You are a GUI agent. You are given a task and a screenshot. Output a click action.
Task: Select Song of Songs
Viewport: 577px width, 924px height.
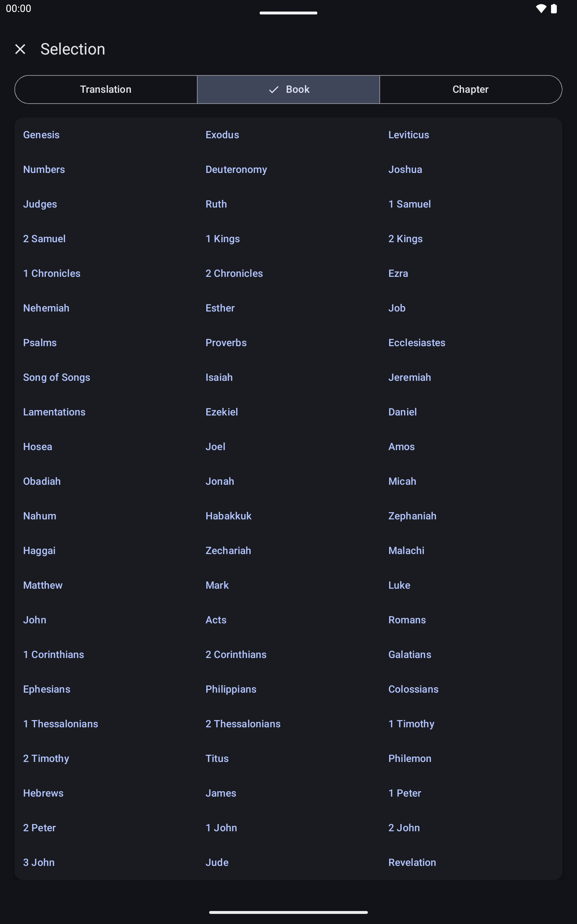click(x=57, y=377)
